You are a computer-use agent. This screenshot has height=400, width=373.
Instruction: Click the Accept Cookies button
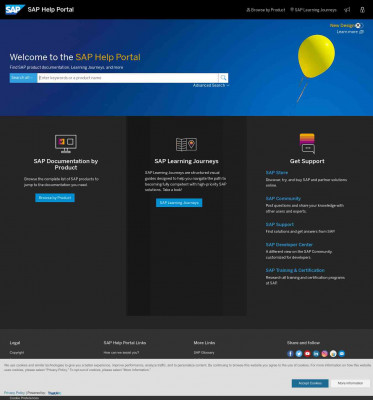click(310, 383)
